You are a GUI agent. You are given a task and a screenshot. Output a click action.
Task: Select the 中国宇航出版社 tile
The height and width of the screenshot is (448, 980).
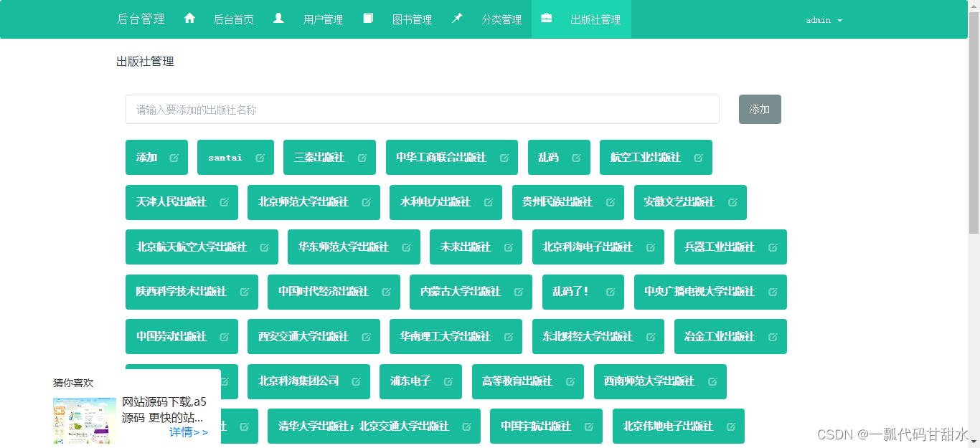click(534, 426)
